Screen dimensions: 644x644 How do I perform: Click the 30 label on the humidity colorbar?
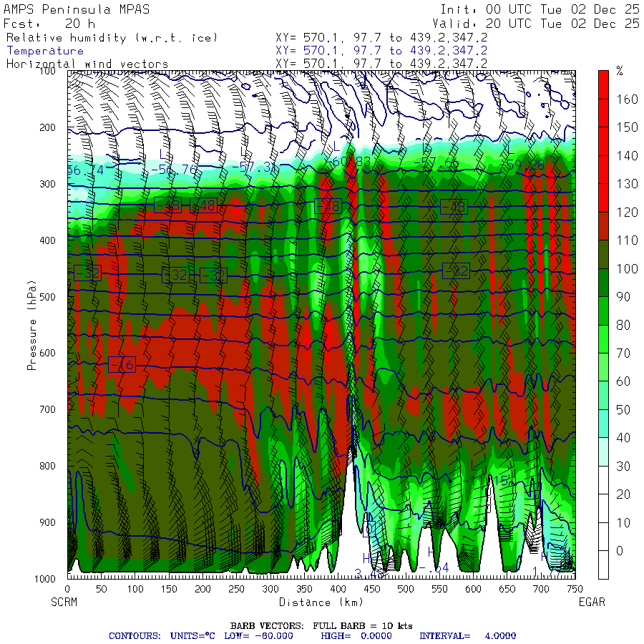pyautogui.click(x=623, y=466)
